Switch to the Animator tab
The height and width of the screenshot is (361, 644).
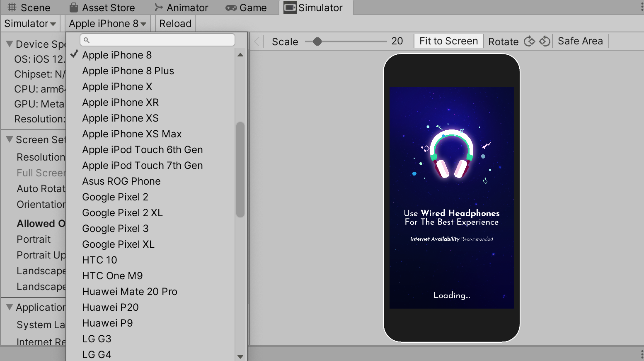(182, 7)
